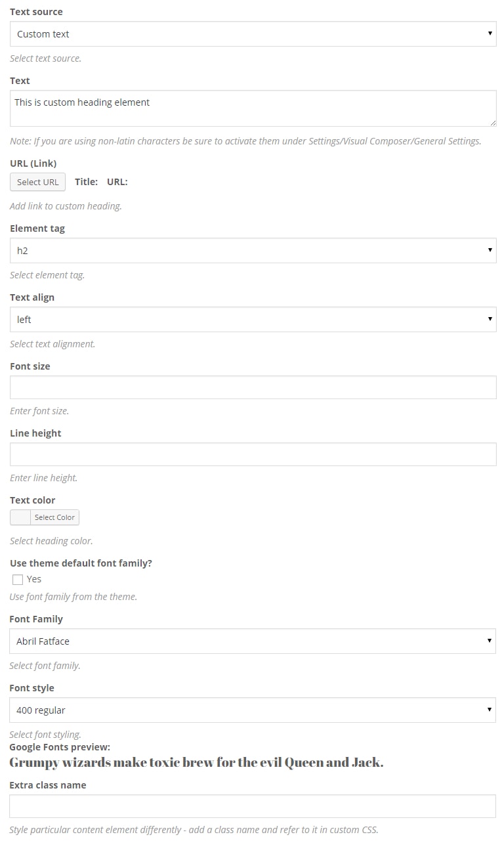The image size is (504, 862).
Task: Open the Text source dropdown
Action: click(x=253, y=34)
